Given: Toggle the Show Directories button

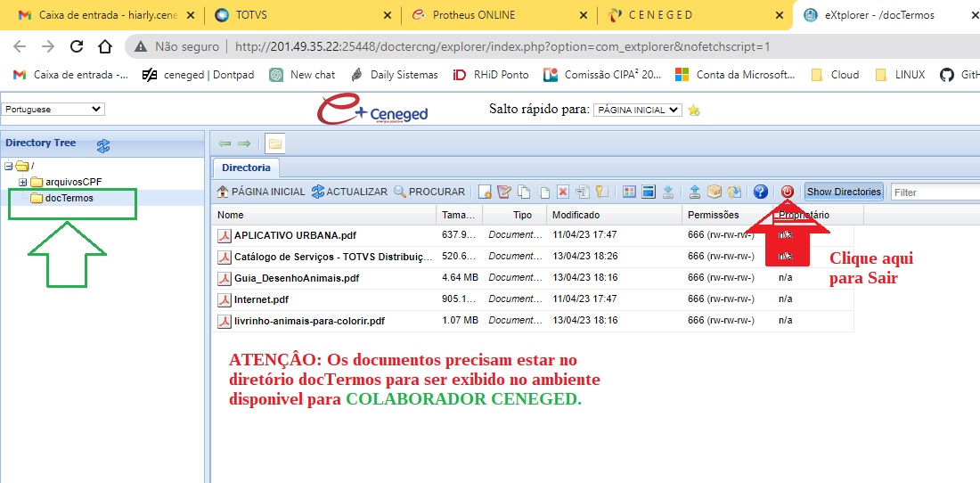Looking at the screenshot, I should click(844, 192).
